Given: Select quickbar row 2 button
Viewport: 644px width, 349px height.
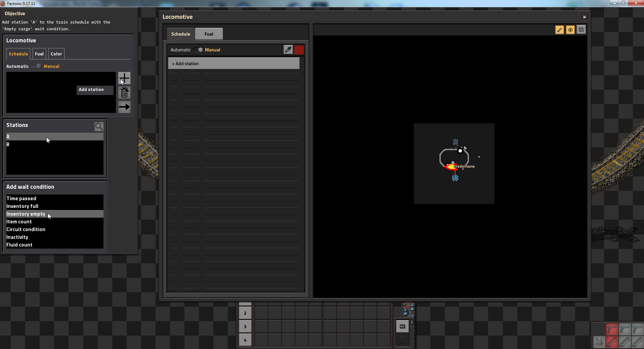Looking at the screenshot, I should [x=245, y=313].
